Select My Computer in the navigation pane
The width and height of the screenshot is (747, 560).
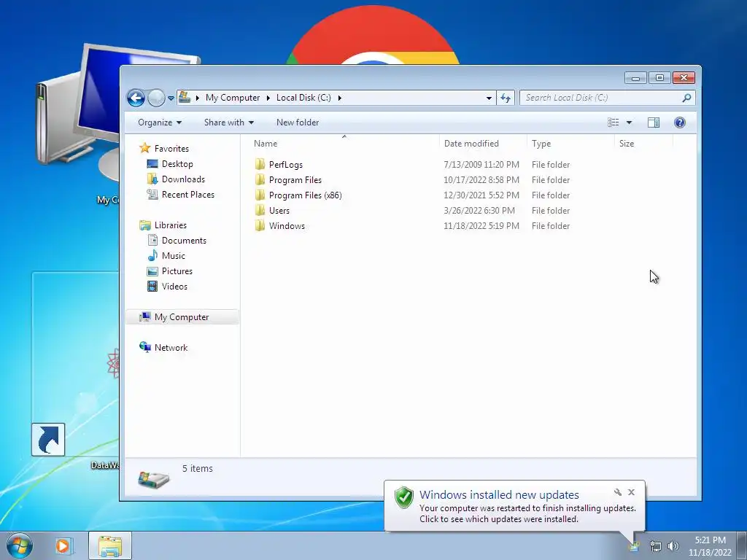(x=182, y=317)
